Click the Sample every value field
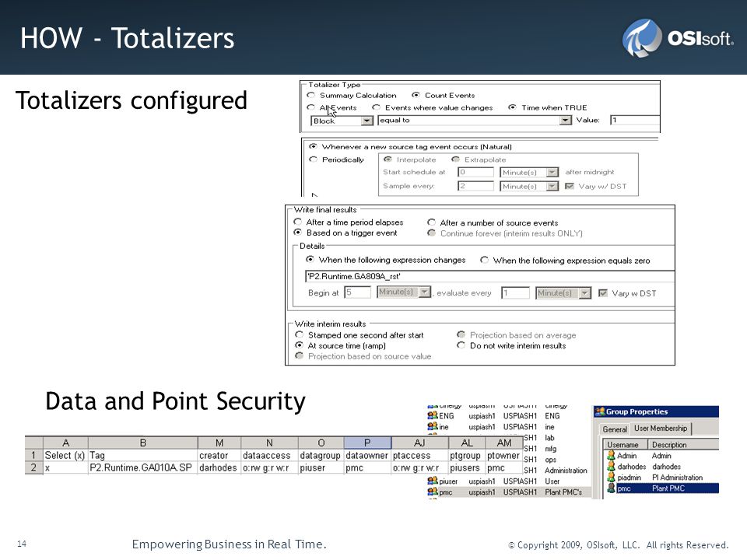The image size is (747, 560). tap(475, 186)
